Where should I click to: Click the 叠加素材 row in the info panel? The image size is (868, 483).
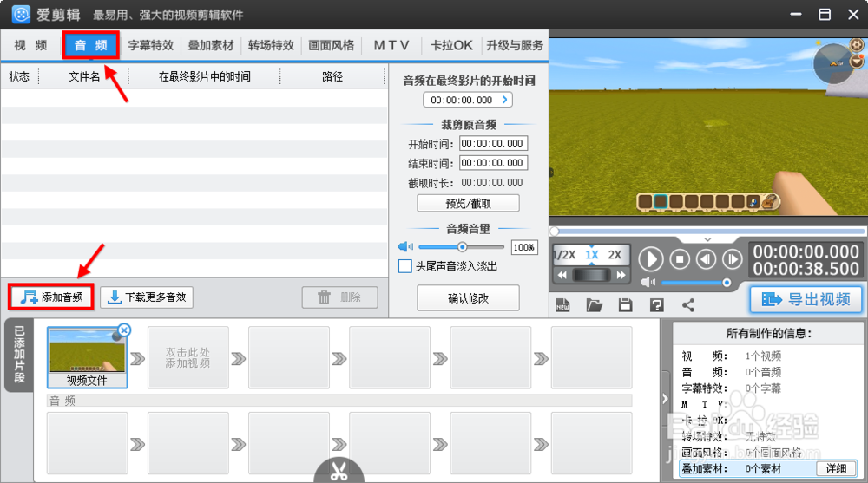point(767,468)
